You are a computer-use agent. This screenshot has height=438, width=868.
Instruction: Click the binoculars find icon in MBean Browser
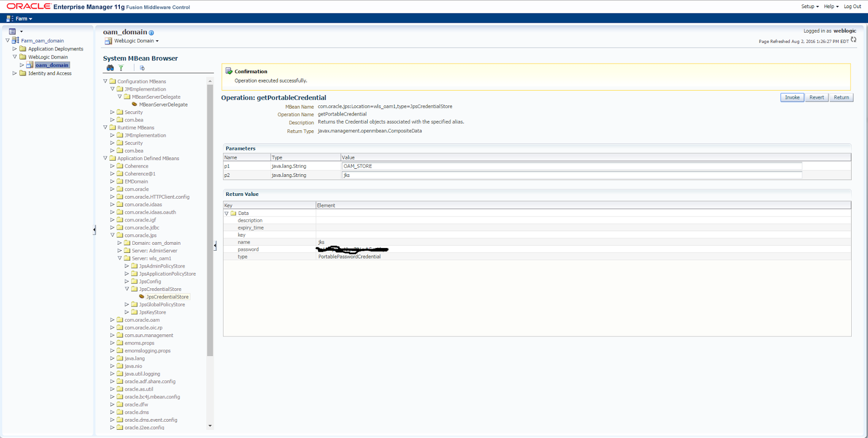click(x=110, y=68)
